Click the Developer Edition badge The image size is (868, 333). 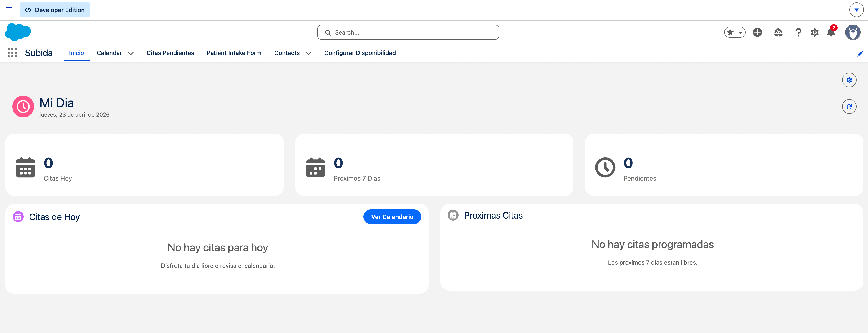(55, 10)
